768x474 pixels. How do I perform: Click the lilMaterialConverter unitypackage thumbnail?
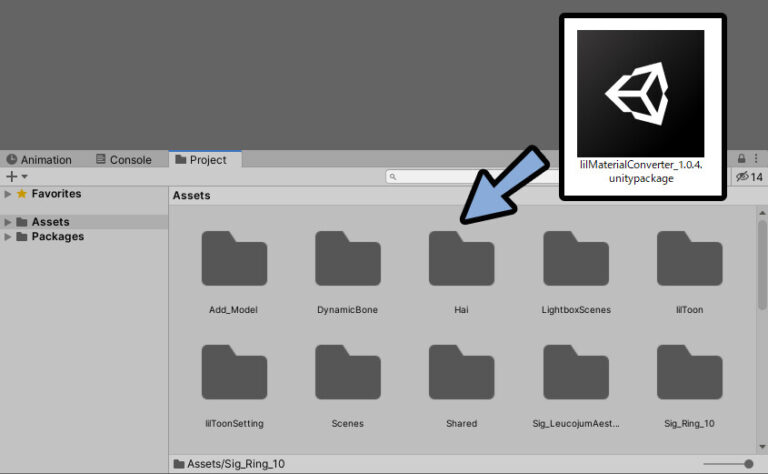coord(640,93)
